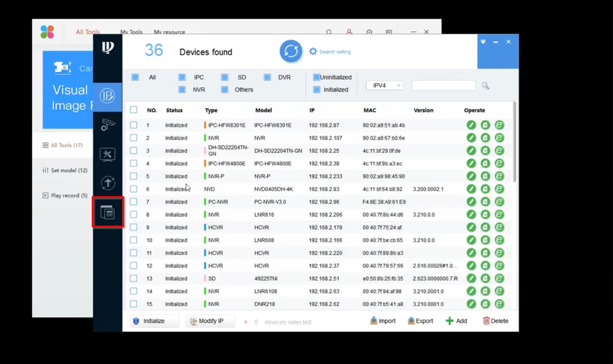This screenshot has width=613, height=364.
Task: Click the magnifier icon beside search field
Action: (485, 85)
